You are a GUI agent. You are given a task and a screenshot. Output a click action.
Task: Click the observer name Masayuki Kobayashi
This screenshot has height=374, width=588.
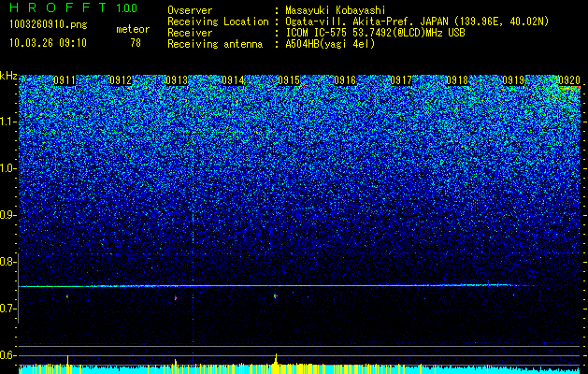click(336, 10)
